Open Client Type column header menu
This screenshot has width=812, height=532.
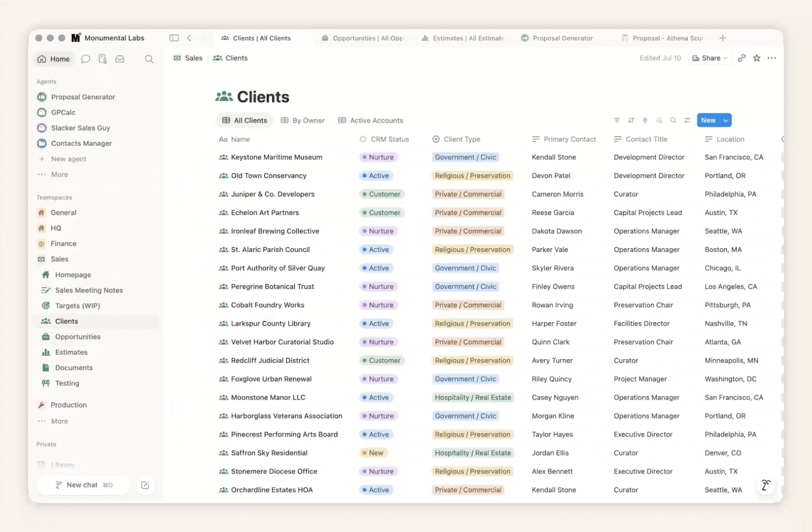[456, 139]
